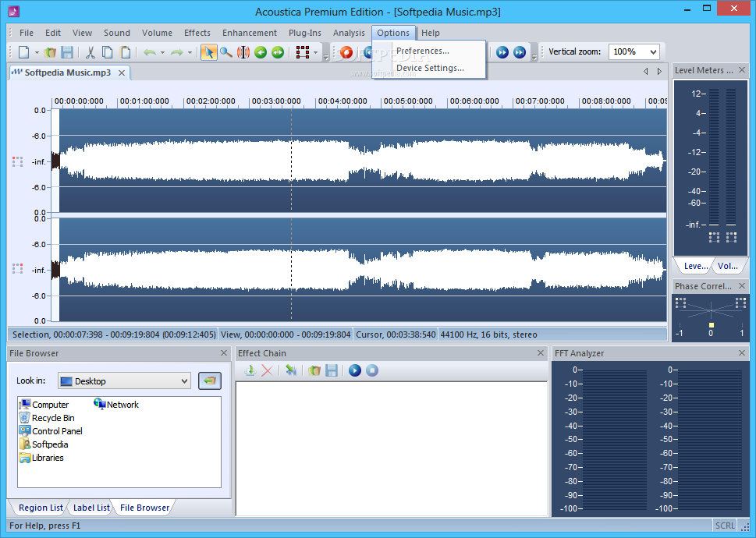This screenshot has height=538, width=756.
Task: Click the 00:05:00:000 mark on the timeline ruler
Action: (x=408, y=101)
